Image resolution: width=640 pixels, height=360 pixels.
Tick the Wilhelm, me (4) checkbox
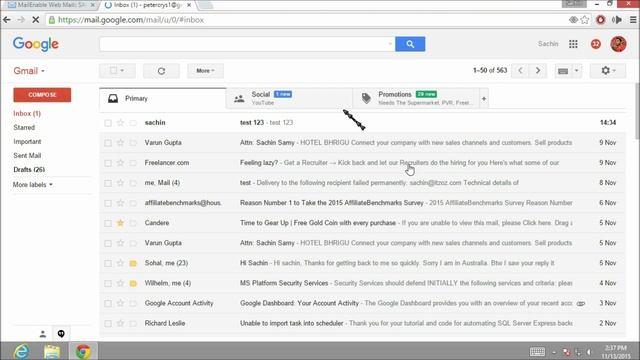point(108,283)
